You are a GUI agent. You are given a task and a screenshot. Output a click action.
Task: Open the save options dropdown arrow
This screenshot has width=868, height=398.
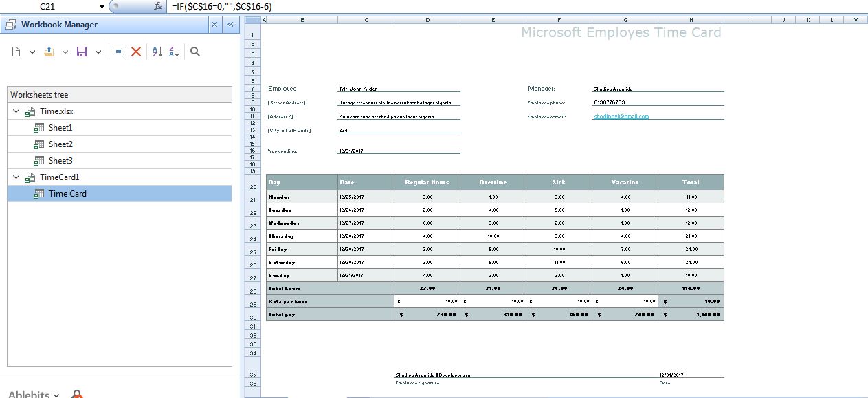click(x=98, y=52)
